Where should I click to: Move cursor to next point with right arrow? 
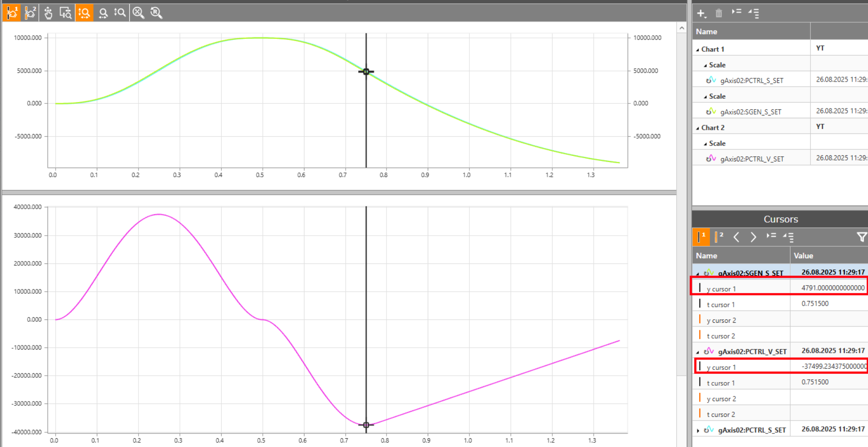tap(754, 237)
